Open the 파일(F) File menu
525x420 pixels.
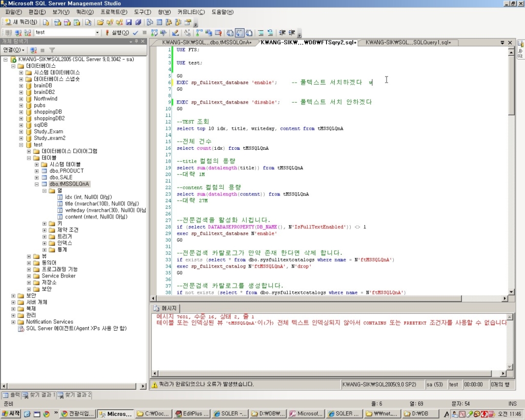(13, 12)
